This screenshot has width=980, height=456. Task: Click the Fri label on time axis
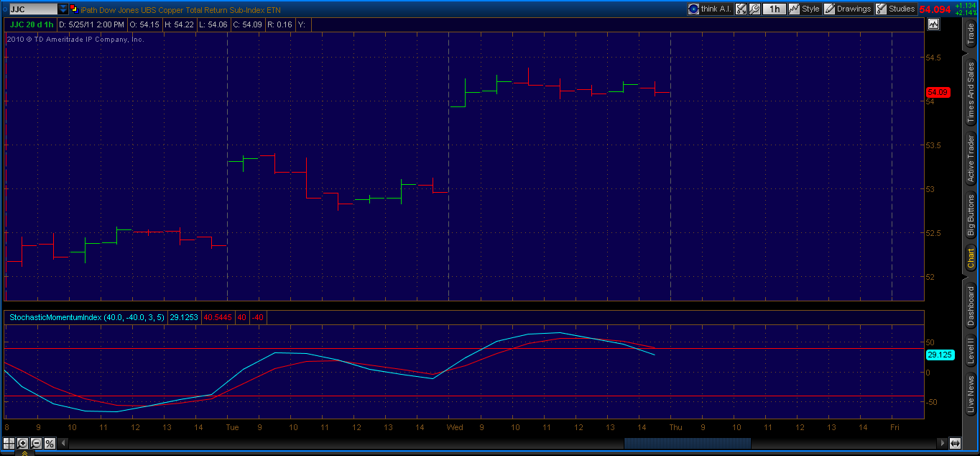pyautogui.click(x=895, y=427)
